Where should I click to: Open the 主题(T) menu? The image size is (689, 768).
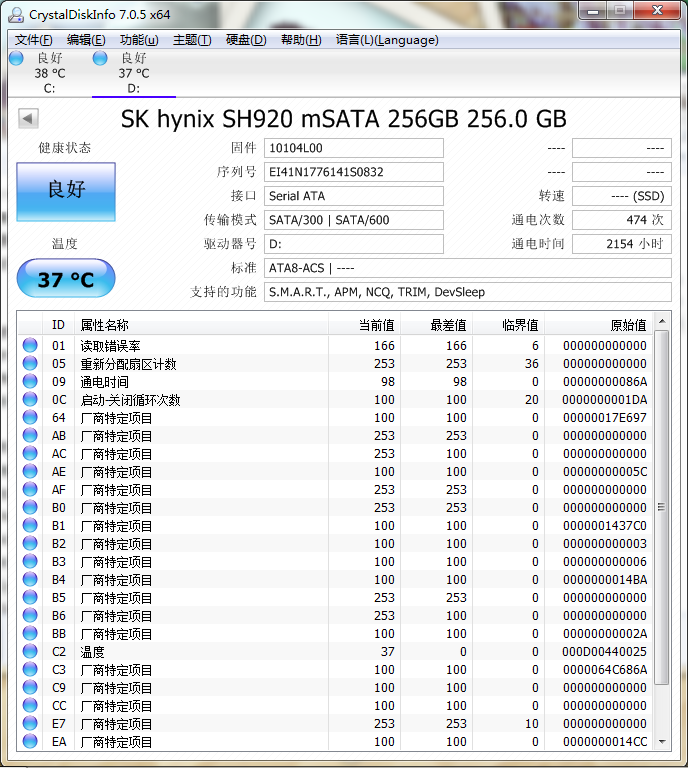[192, 40]
